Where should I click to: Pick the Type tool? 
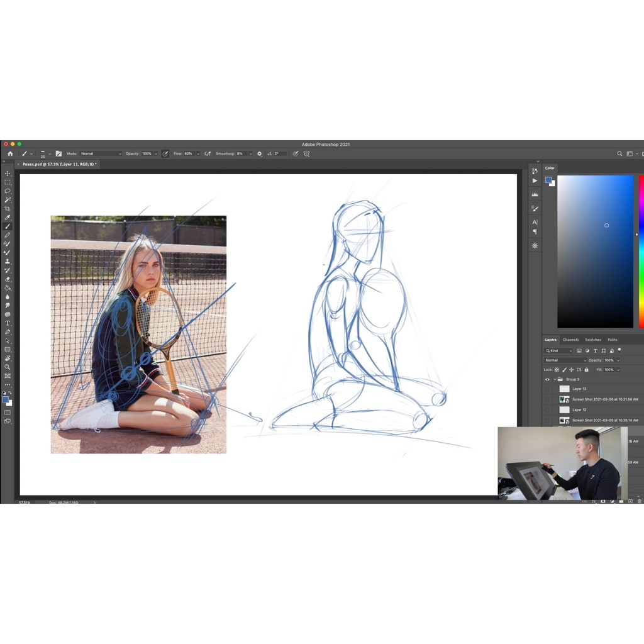point(8,323)
